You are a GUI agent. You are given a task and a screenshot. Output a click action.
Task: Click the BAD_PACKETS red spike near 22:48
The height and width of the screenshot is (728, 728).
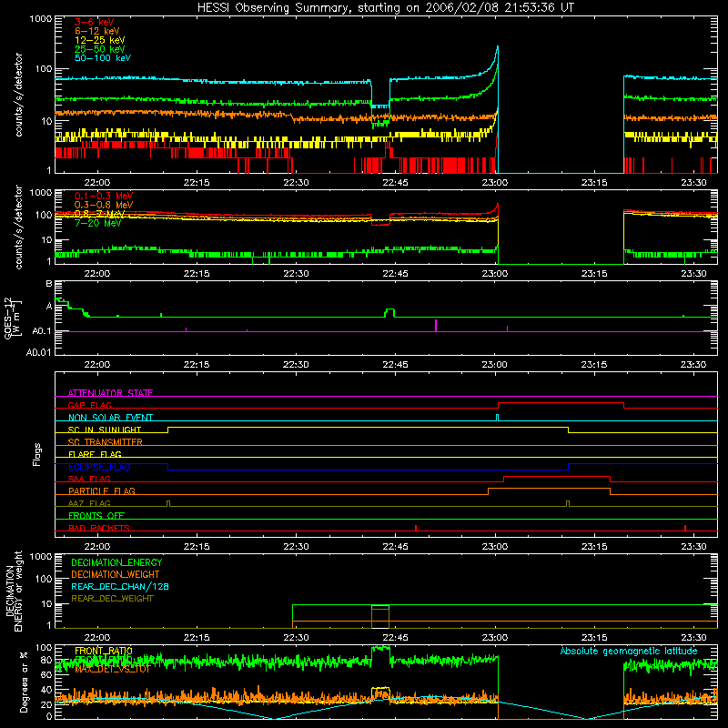click(416, 528)
